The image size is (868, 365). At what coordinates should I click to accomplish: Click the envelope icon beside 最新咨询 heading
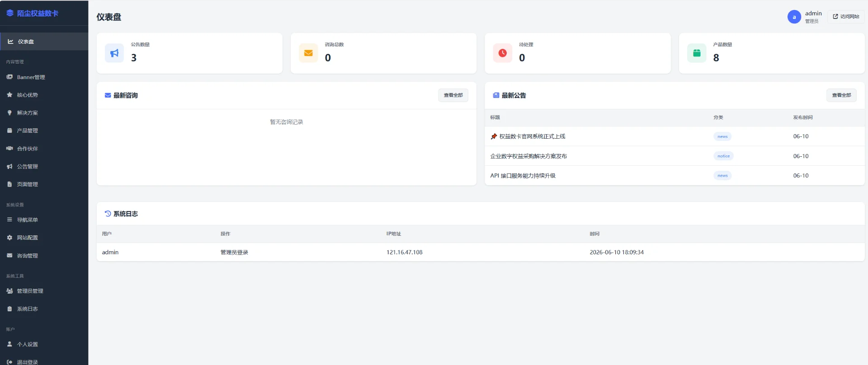pos(108,95)
